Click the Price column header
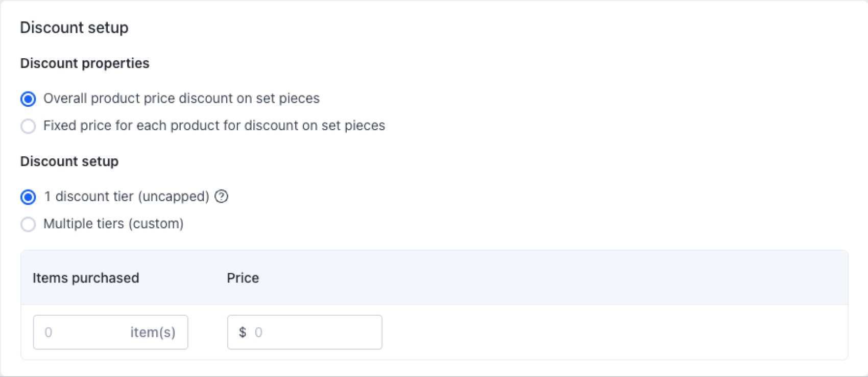 243,278
